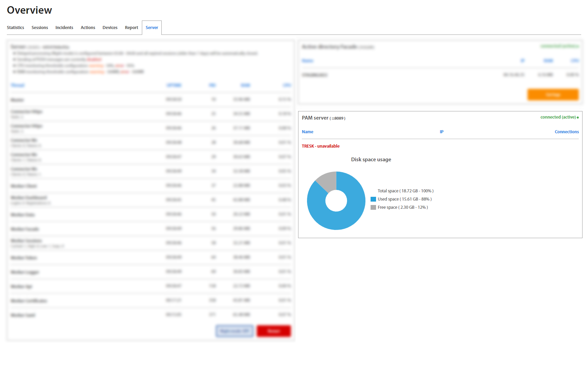
Task: Open the Devices tab
Action: tap(110, 28)
